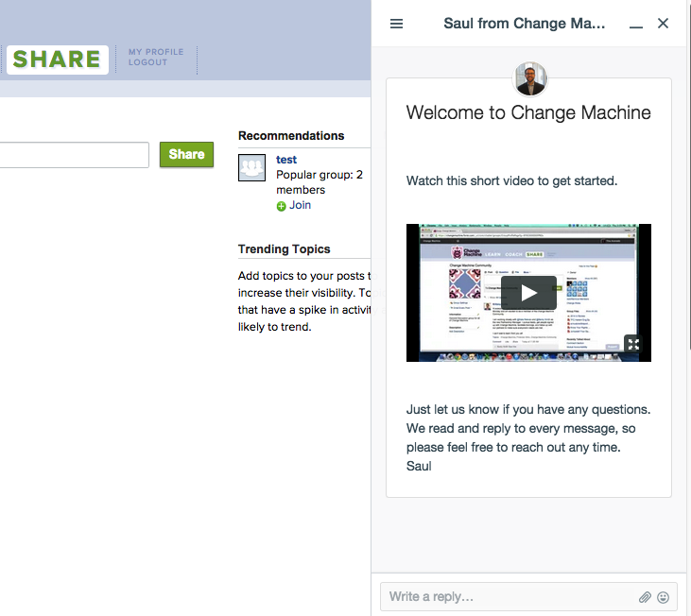Expand the video to fullscreen
Image resolution: width=691 pixels, height=616 pixels.
633,344
